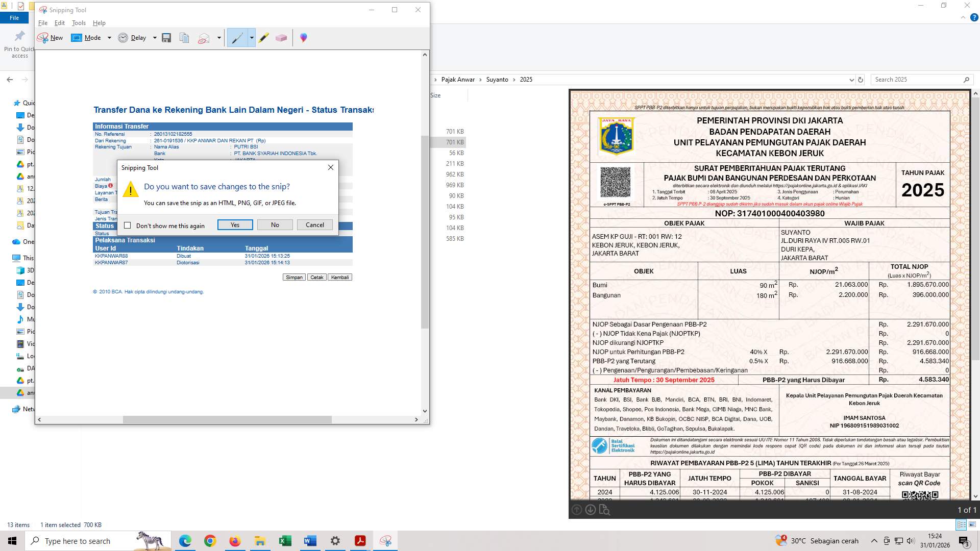This screenshot has height=551, width=980.
Task: Open the Tools menu in Snipping Tool
Action: 79,23
